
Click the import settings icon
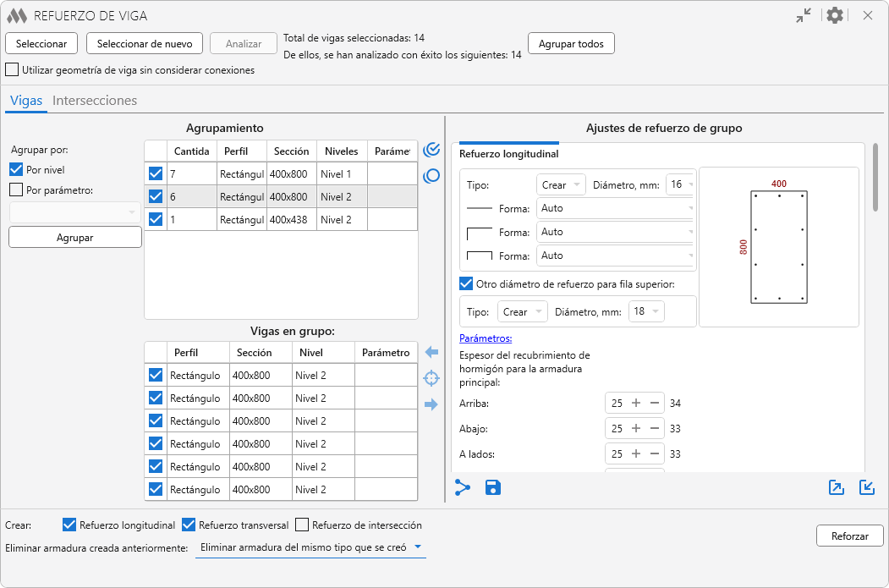pos(867,487)
